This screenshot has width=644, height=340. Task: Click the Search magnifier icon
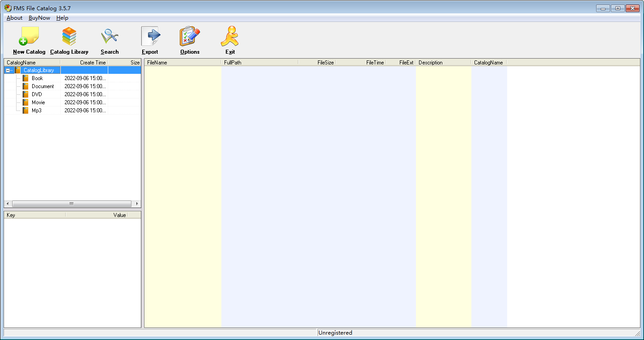[110, 36]
